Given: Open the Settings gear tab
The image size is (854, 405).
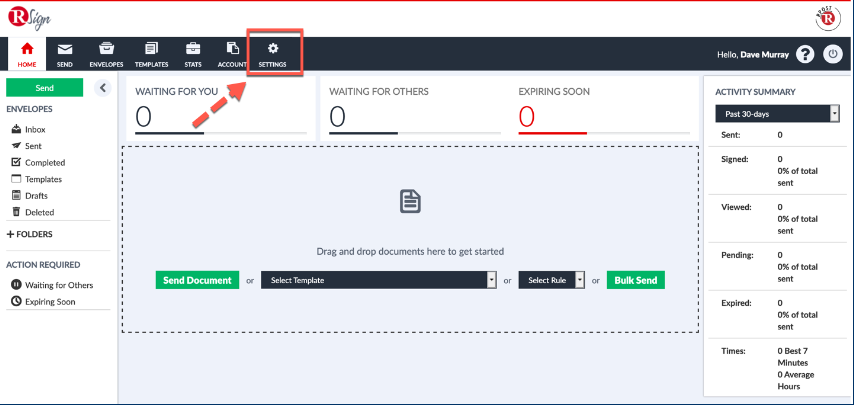Looking at the screenshot, I should [x=272, y=54].
